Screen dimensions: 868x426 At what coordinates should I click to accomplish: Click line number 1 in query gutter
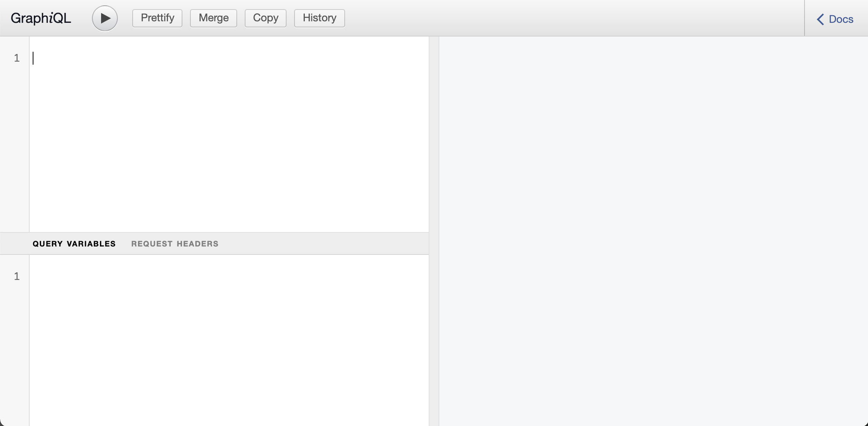coord(17,58)
